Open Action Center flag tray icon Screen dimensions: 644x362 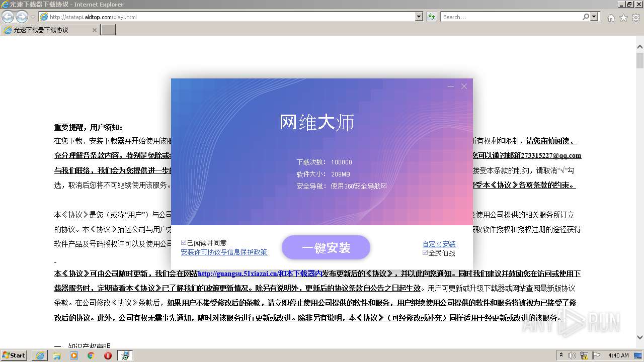pos(596,355)
